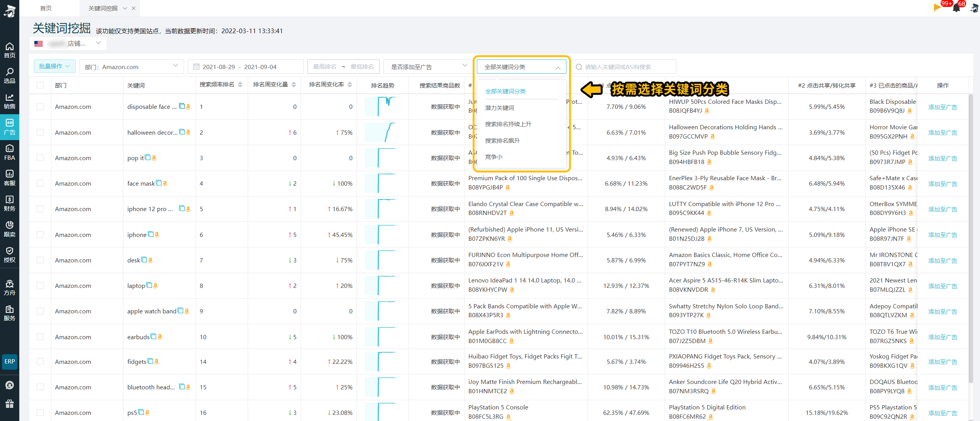Open the date range picker 2021-08-29 to 2021-09-04
This screenshot has width=980, height=421.
click(245, 67)
